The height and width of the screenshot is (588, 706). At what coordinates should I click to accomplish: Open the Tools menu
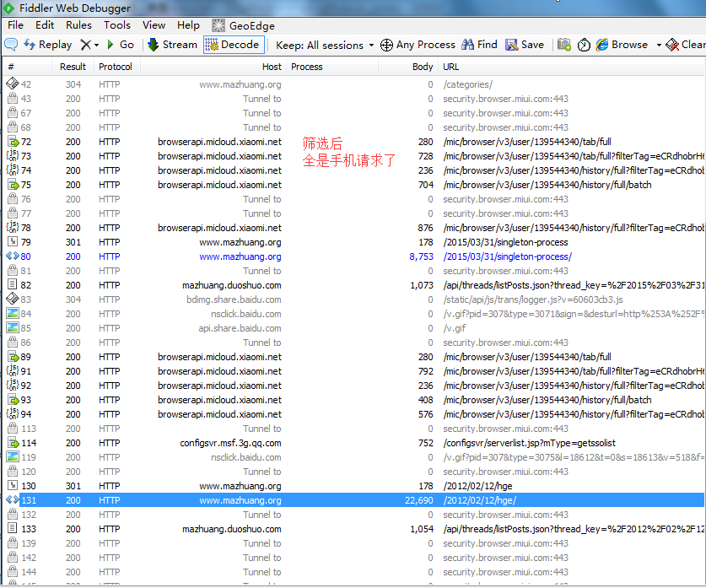tap(117, 25)
